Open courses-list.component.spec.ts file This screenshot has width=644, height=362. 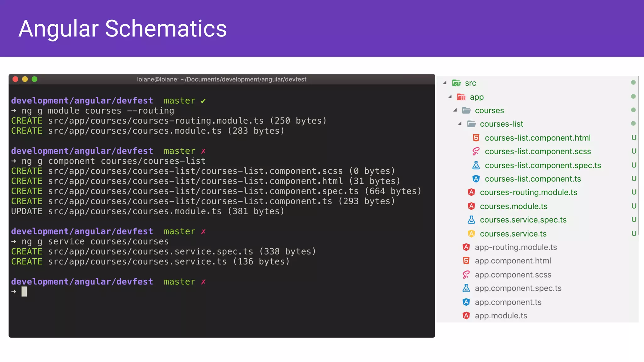coord(543,165)
